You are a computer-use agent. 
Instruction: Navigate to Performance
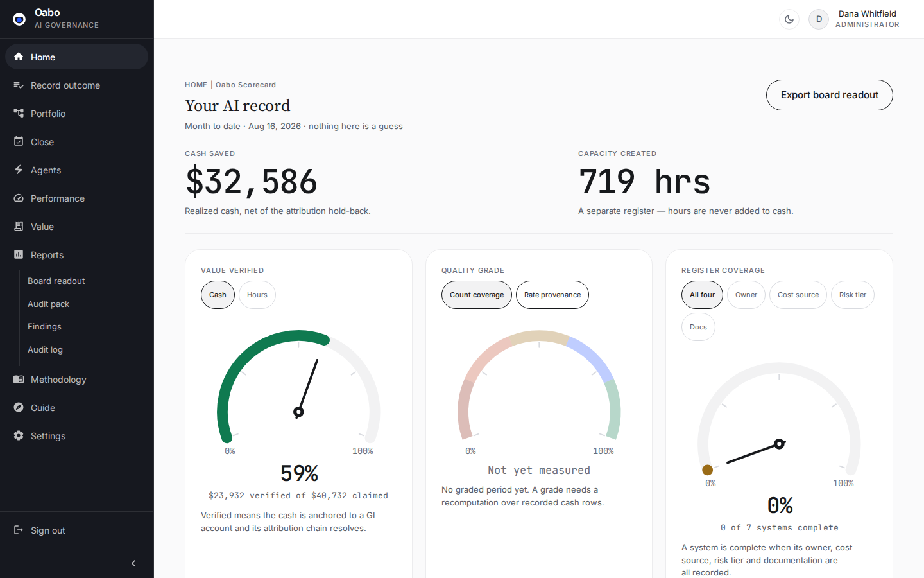(76, 198)
